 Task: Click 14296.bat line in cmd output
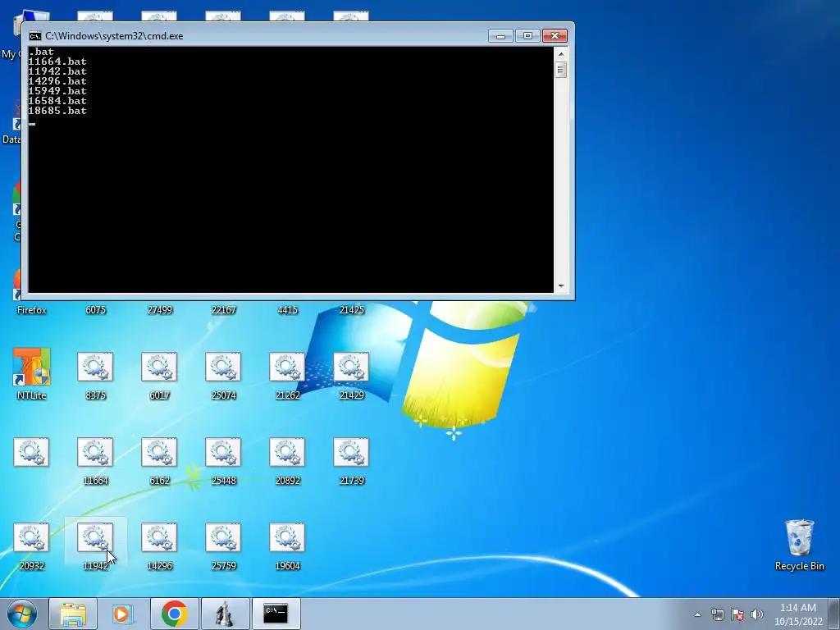(x=57, y=81)
